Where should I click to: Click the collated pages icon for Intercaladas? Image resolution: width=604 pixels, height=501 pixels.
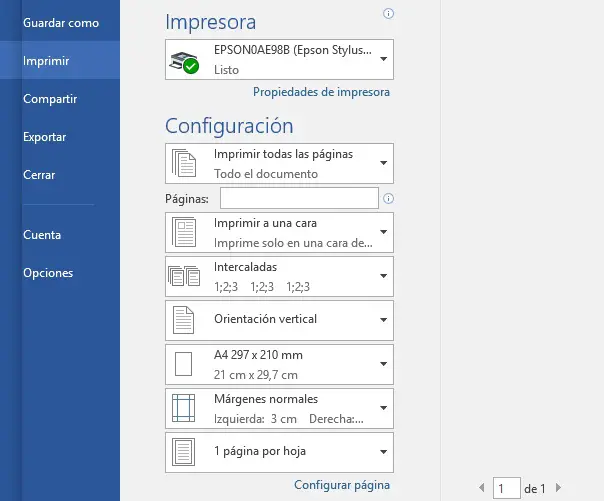coord(184,276)
